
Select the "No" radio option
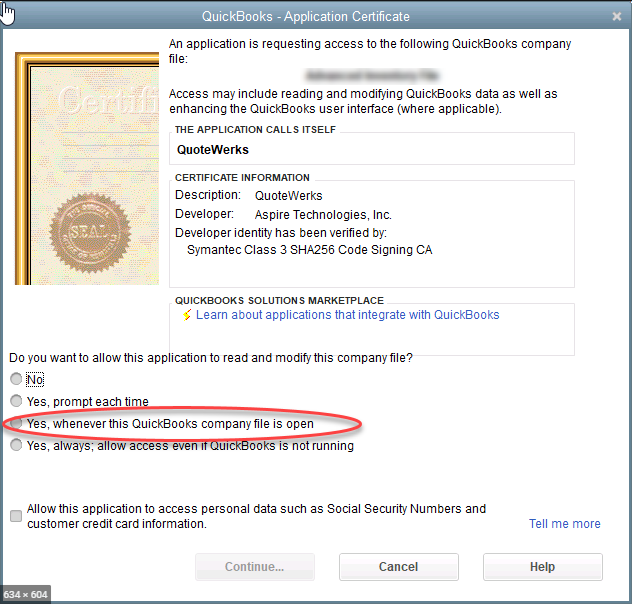click(x=16, y=379)
